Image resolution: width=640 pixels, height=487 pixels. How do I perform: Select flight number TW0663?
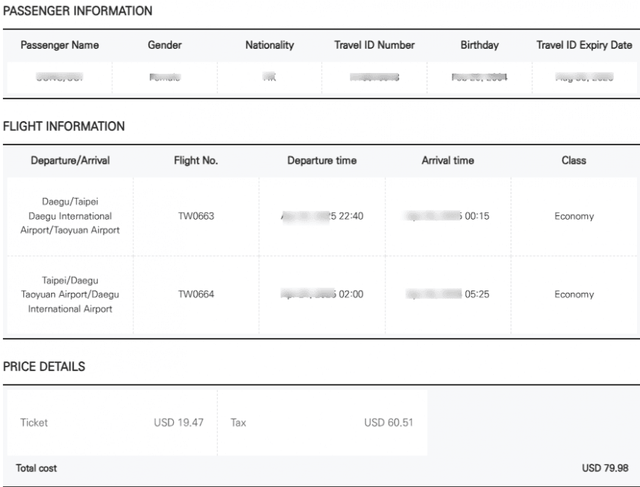point(196,216)
